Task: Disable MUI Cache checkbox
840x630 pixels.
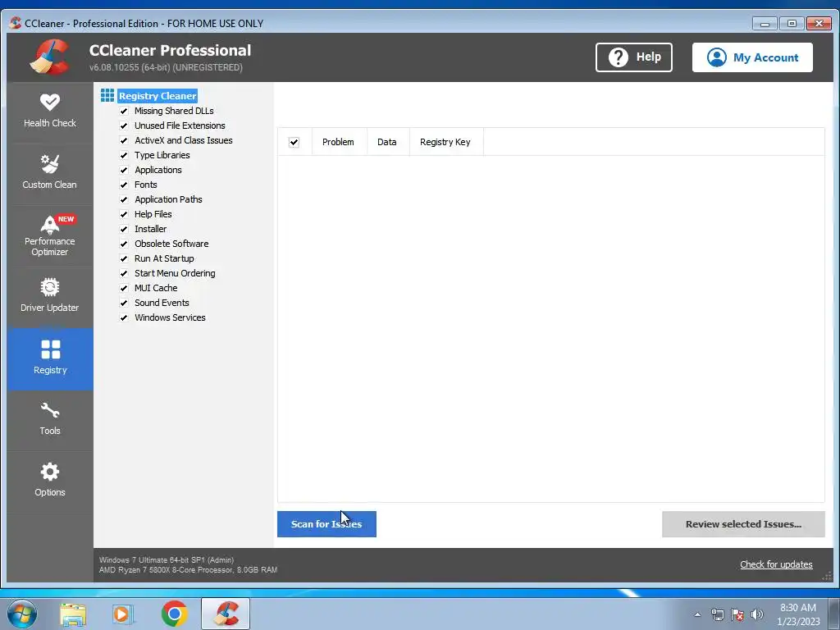Action: (124, 288)
